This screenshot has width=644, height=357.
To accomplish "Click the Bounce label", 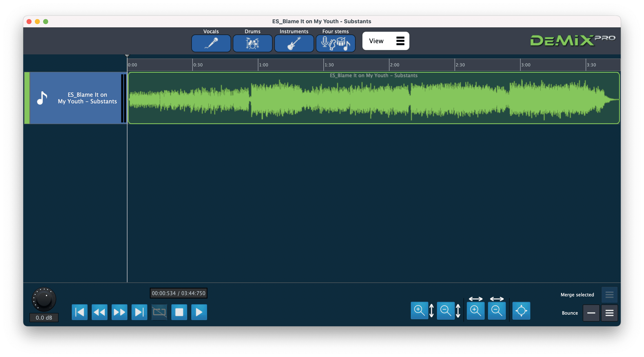I will point(570,313).
